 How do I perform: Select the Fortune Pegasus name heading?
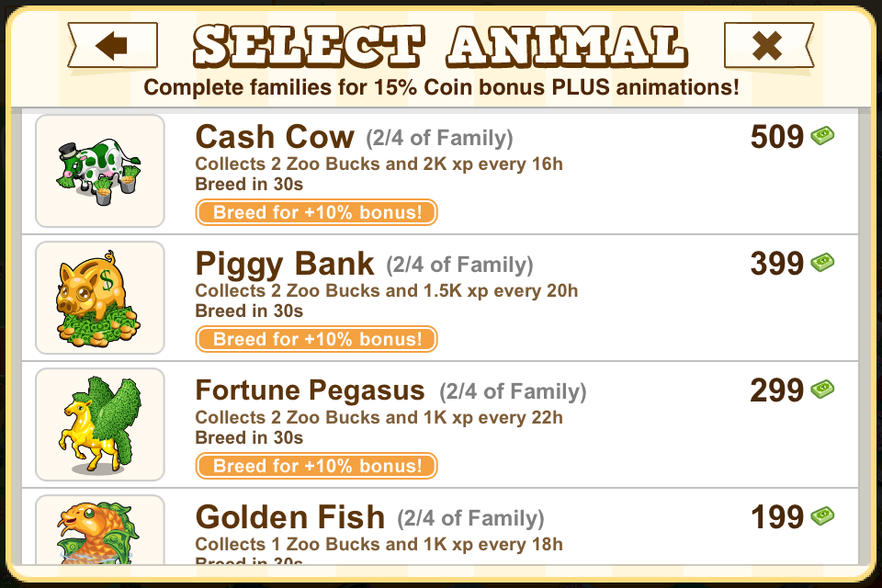coord(310,390)
